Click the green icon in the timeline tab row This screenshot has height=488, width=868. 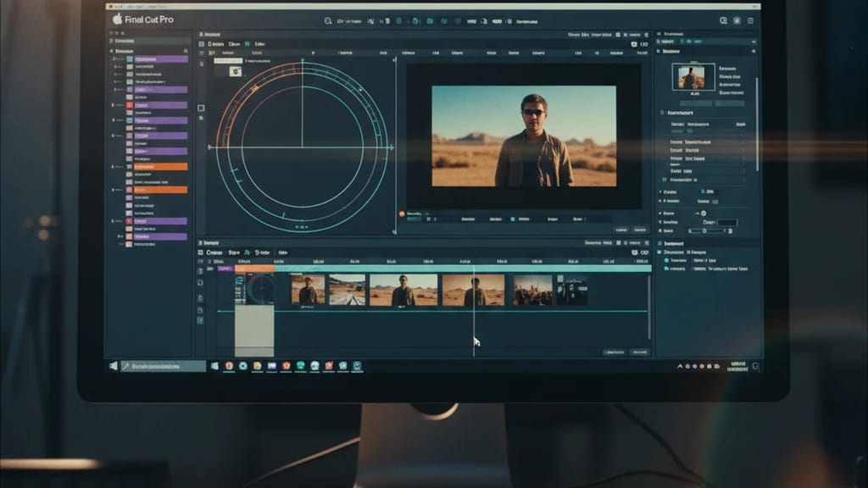[248, 252]
